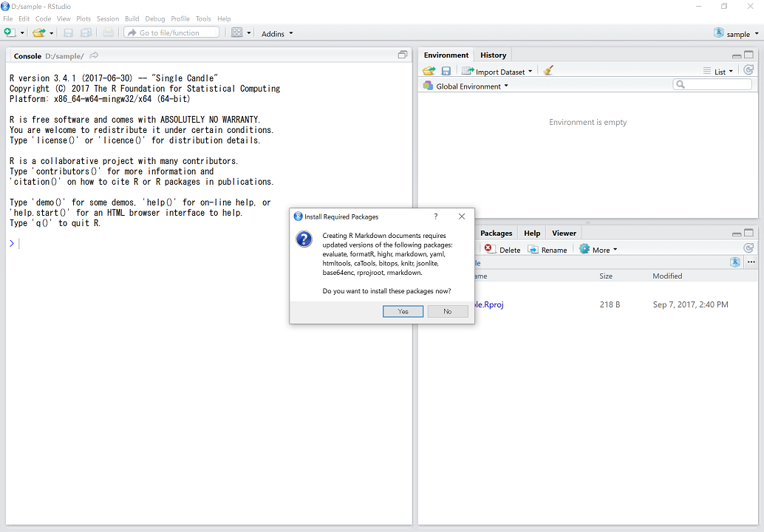Screen dimensions: 764x532
Task: Click Yes to install the required packages
Action: click(403, 311)
